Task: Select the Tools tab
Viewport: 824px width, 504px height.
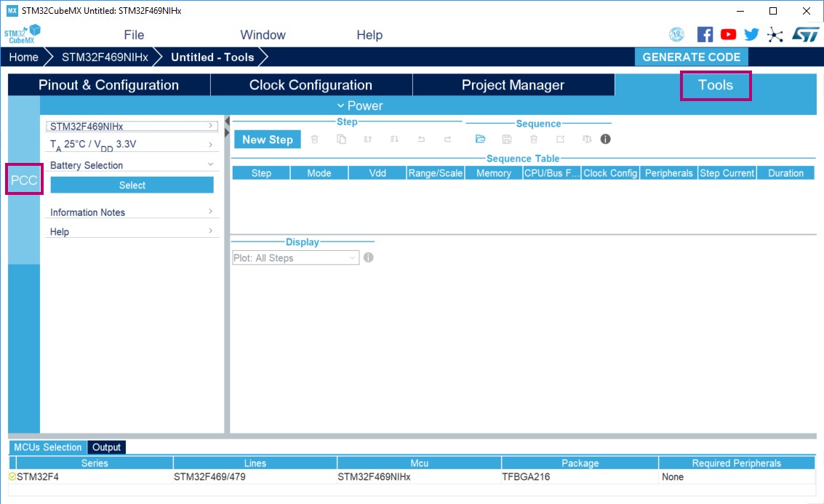Action: [715, 85]
